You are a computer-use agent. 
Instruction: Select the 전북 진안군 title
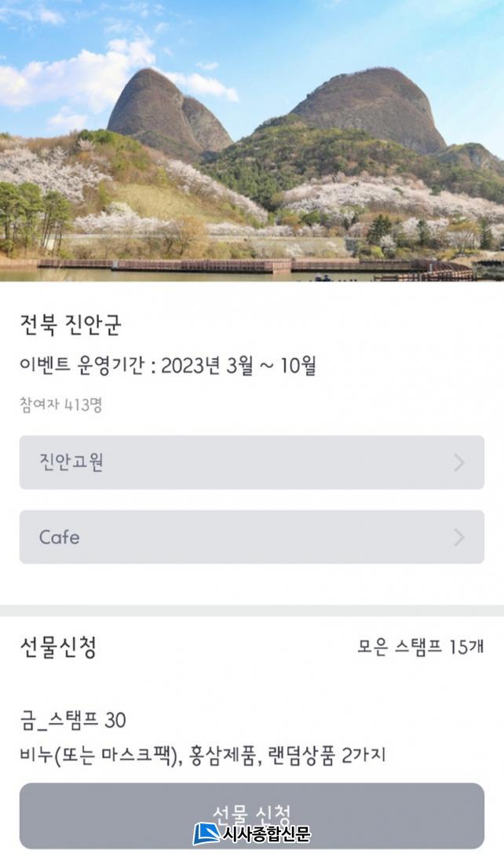71,325
